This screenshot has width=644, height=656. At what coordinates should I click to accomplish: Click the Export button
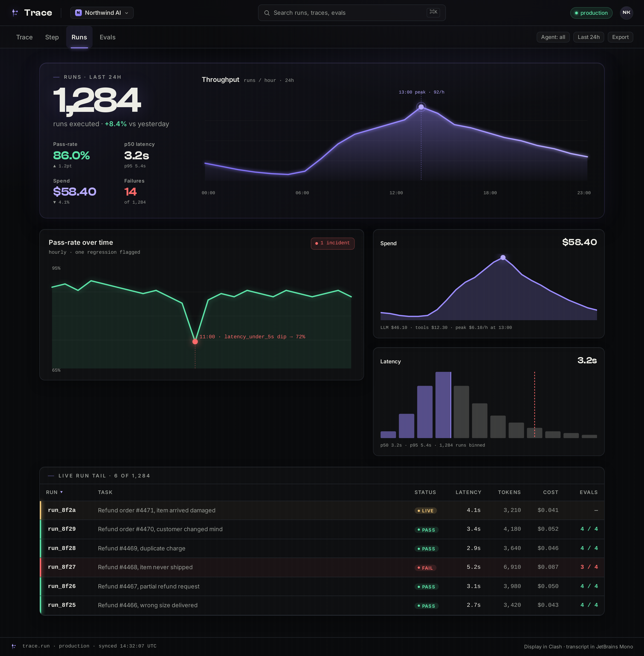pos(620,37)
